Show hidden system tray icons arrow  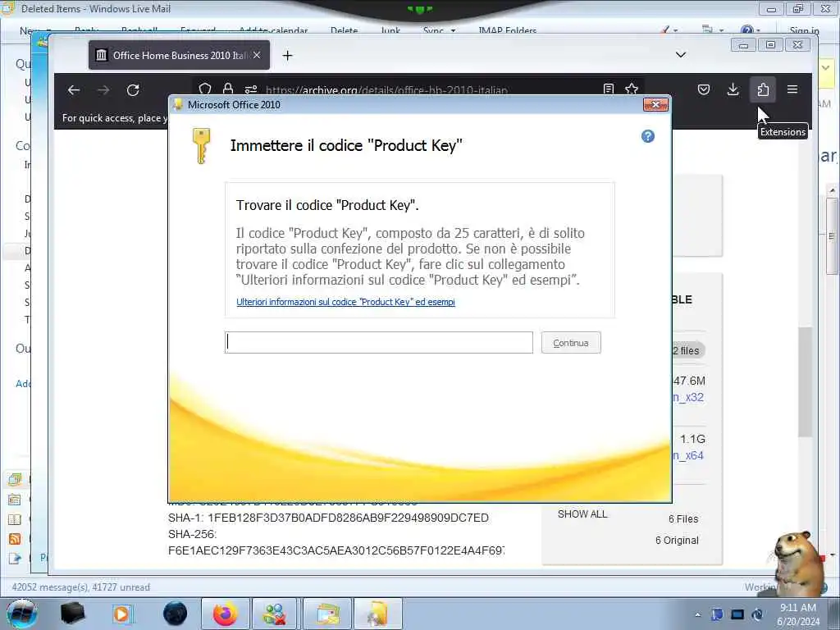point(697,614)
